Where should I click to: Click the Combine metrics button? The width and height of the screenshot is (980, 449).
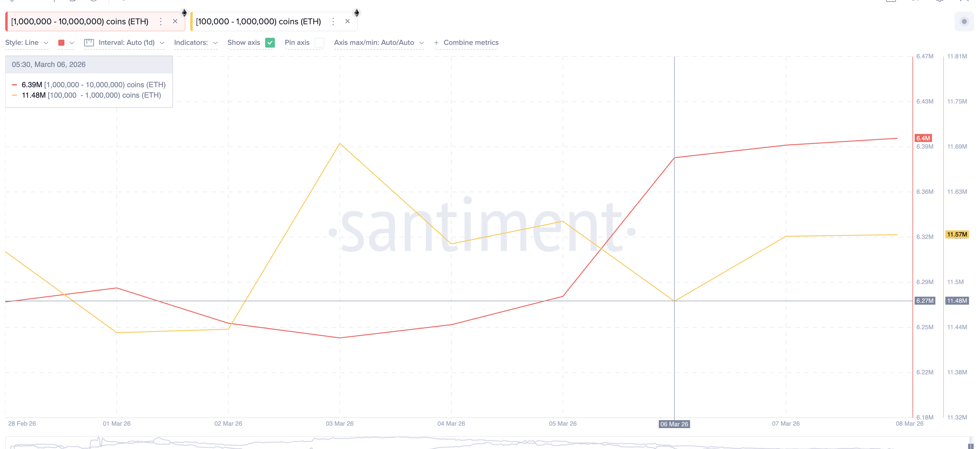click(x=466, y=43)
